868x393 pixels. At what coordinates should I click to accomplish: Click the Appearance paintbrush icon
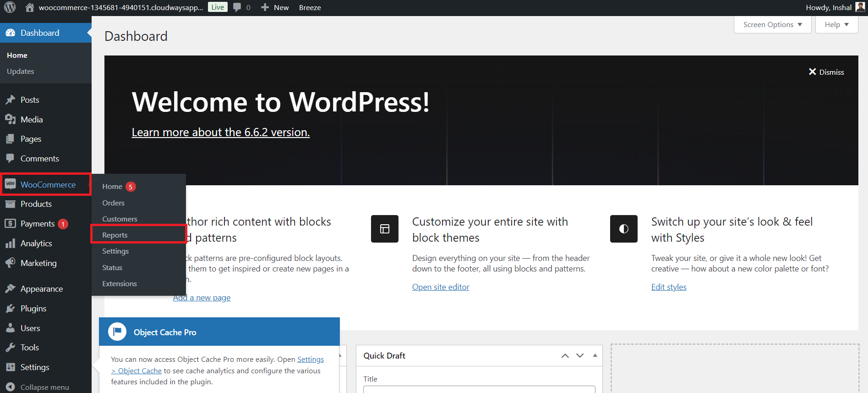[10, 289]
